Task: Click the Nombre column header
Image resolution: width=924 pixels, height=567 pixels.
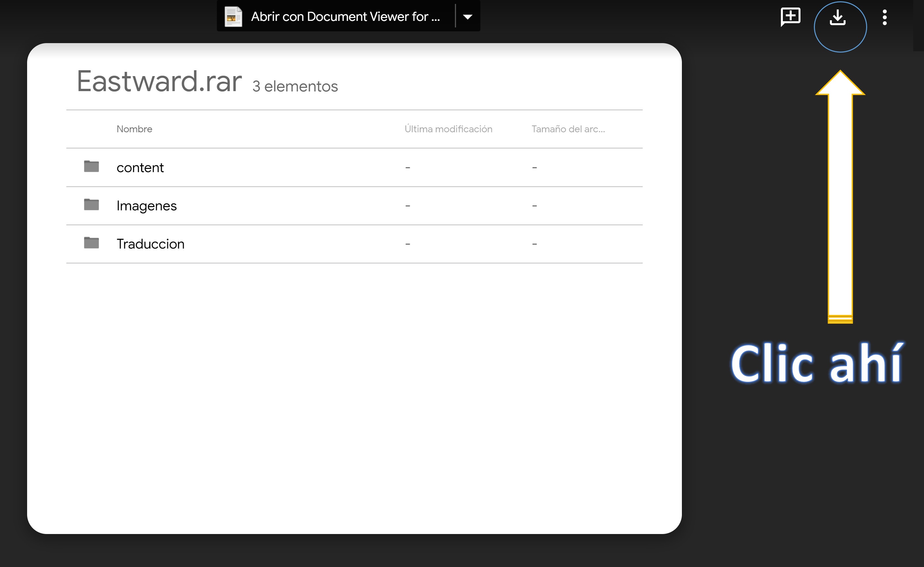Action: 134,129
